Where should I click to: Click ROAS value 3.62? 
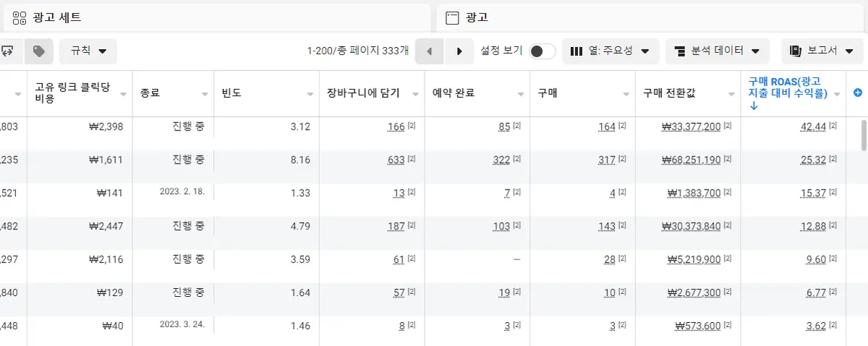816,326
